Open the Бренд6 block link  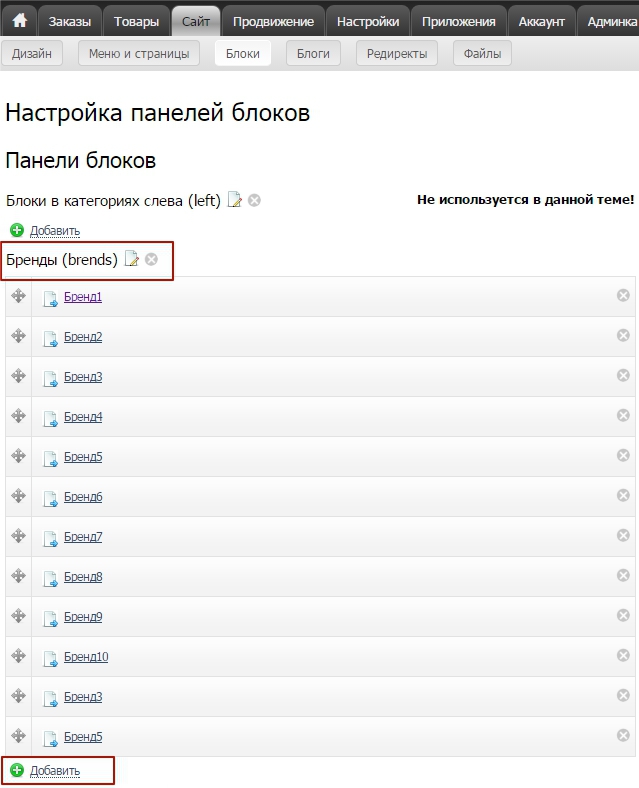(83, 497)
